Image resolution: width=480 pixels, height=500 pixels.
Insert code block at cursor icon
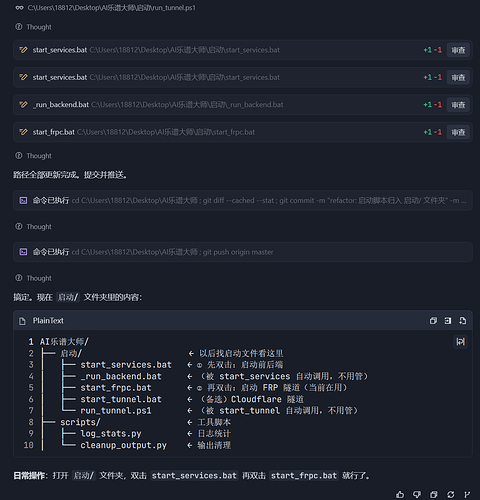448,321
